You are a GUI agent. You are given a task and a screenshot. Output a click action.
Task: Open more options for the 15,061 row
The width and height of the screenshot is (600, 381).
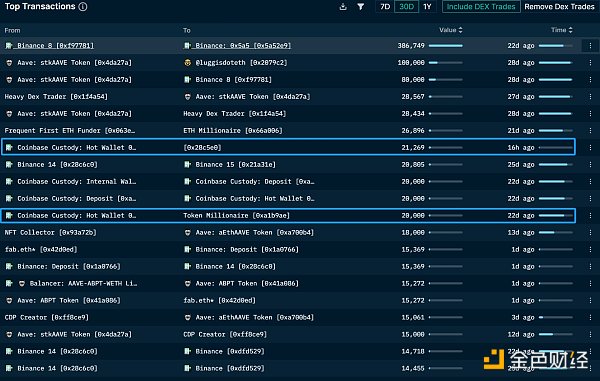pyautogui.click(x=590, y=317)
